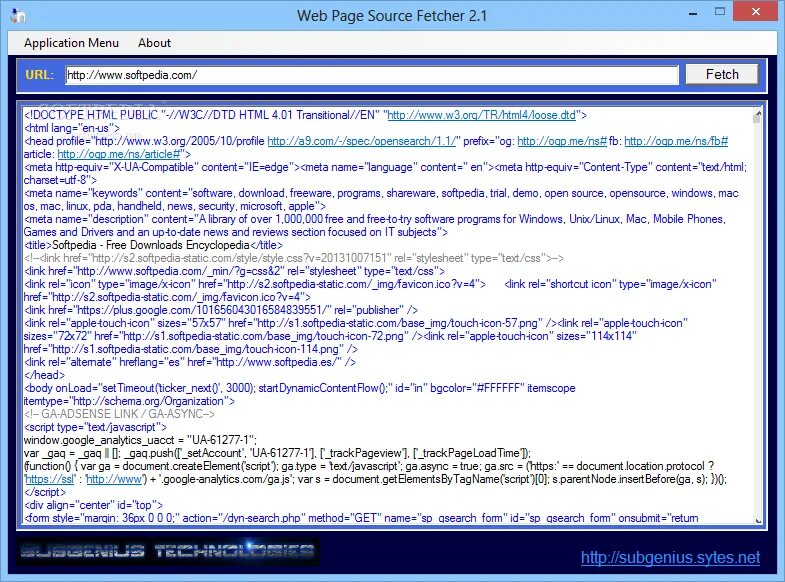Screen dimensions: 785x582
Task: Close the Web Page Source Fetcher window
Action: [x=755, y=12]
